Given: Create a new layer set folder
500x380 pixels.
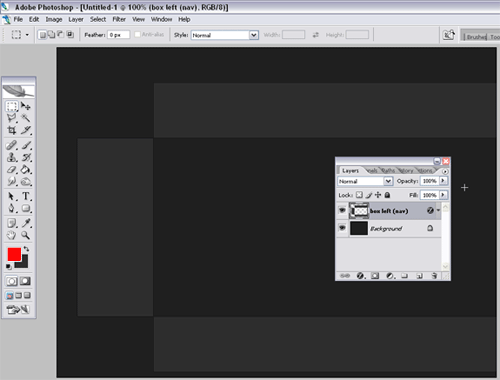Looking at the screenshot, I should tap(404, 276).
